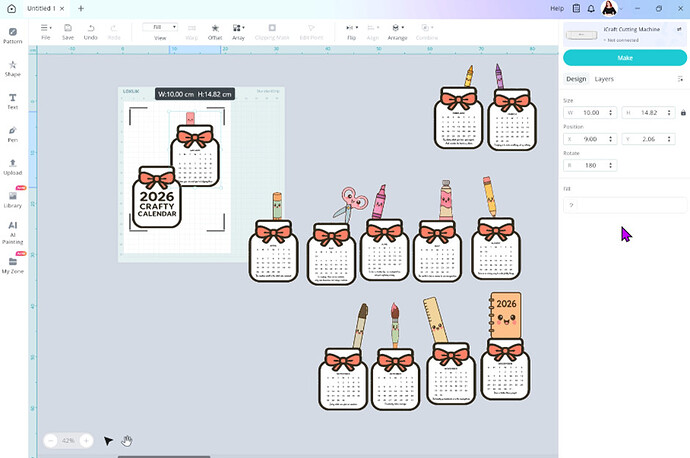This screenshot has width=690, height=458.
Task: Open the Pattern panel in sidebar
Action: point(13,35)
